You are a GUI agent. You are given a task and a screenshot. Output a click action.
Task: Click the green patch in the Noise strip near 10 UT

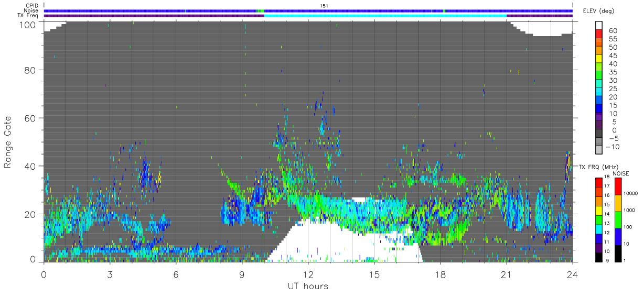[x=261, y=10]
